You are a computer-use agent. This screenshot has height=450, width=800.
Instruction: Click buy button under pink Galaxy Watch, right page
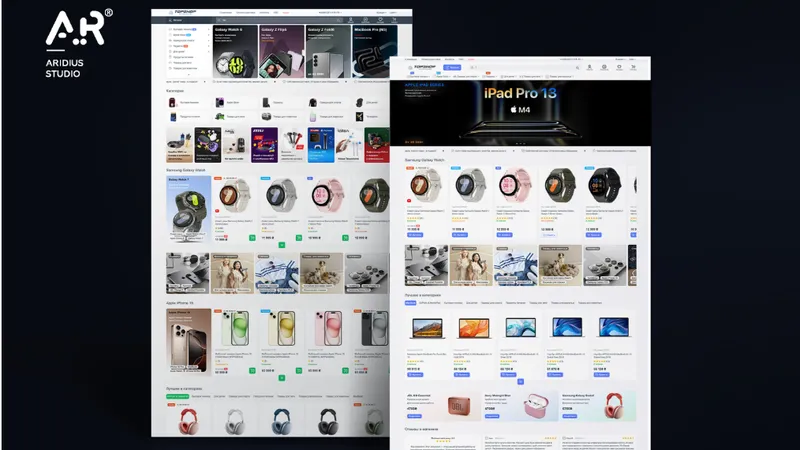tap(505, 235)
